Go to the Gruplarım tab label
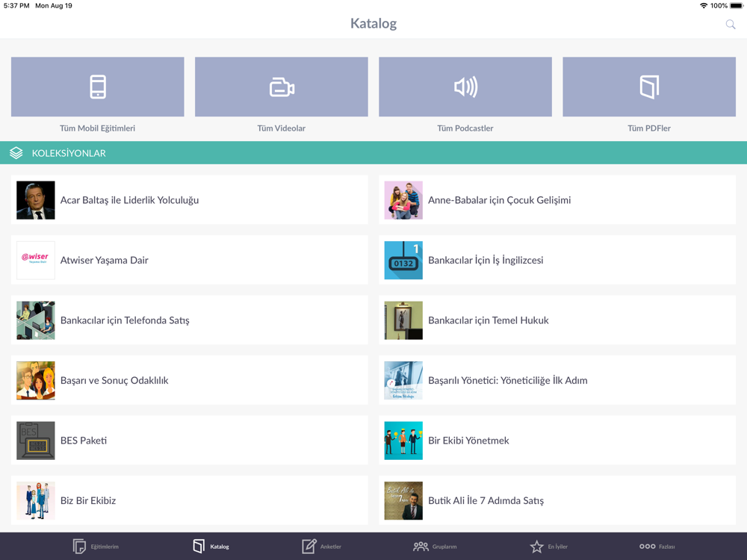 click(x=444, y=547)
